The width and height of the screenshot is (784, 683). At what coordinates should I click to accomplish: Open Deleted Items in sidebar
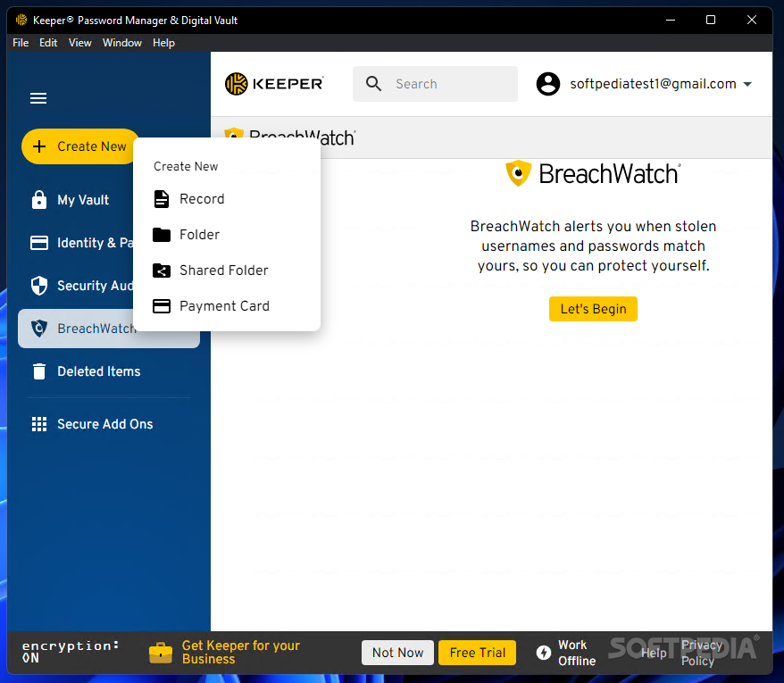pos(98,371)
